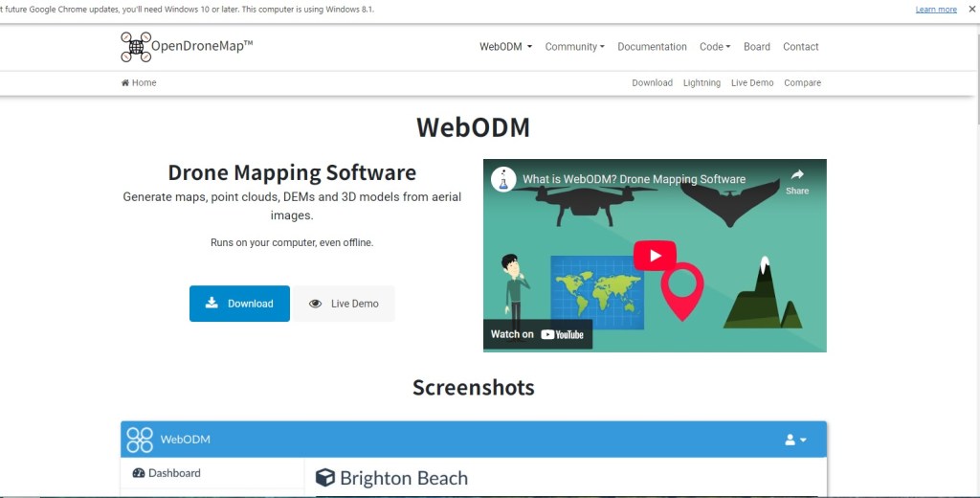This screenshot has width=980, height=498.
Task: Open the Lightning sub-navigation link
Action: (702, 83)
